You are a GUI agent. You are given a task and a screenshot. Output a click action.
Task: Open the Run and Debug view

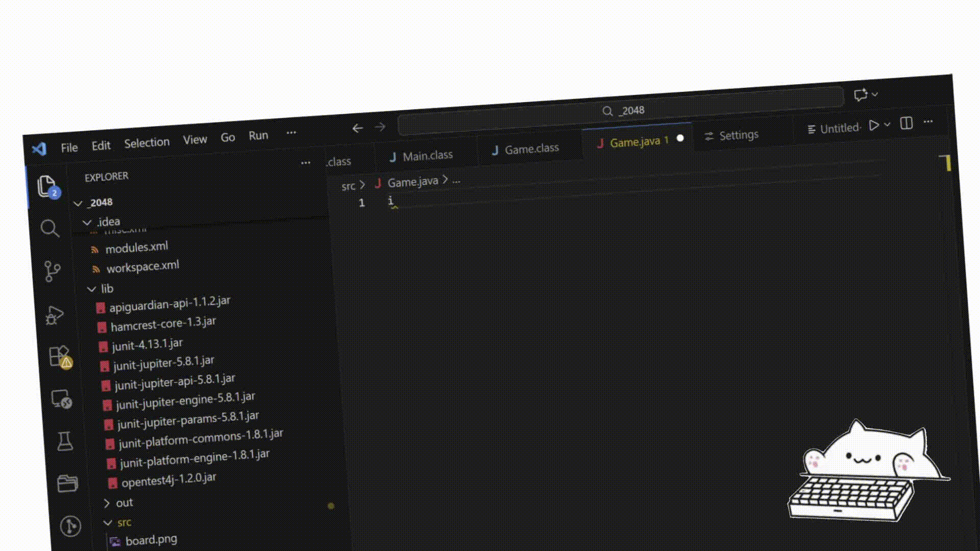pos(55,315)
